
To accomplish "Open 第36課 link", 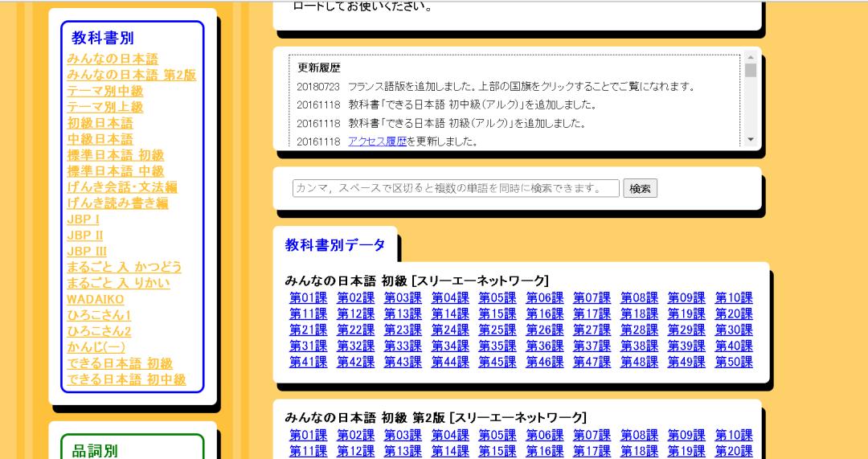I will [545, 346].
